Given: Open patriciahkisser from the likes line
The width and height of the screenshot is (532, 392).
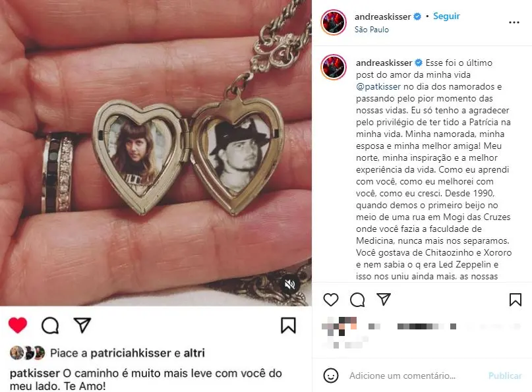Looking at the screenshot, I should coord(131,353).
